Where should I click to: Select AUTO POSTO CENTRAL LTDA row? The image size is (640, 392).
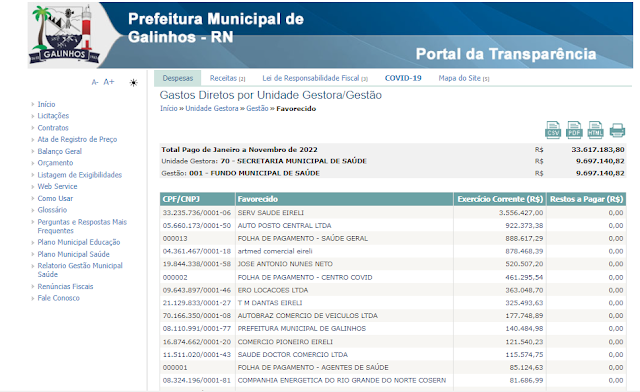[393, 225]
